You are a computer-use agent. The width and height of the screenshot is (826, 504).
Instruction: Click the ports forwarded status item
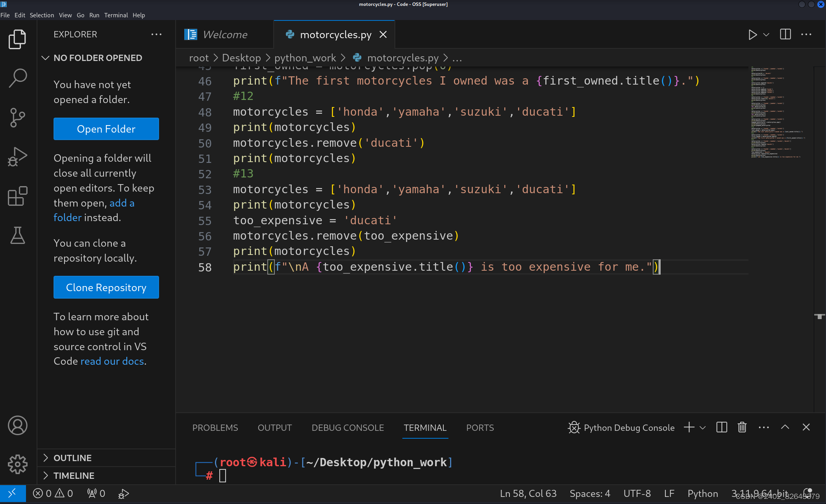(x=96, y=493)
